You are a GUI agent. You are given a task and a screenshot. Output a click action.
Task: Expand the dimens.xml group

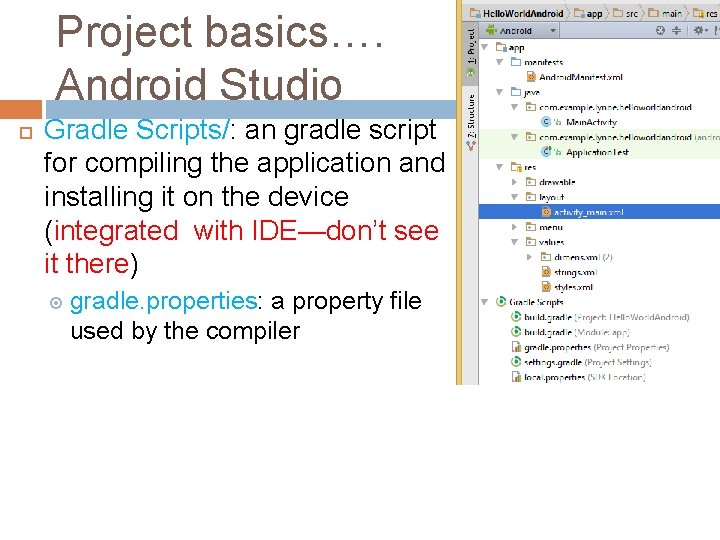click(x=529, y=257)
